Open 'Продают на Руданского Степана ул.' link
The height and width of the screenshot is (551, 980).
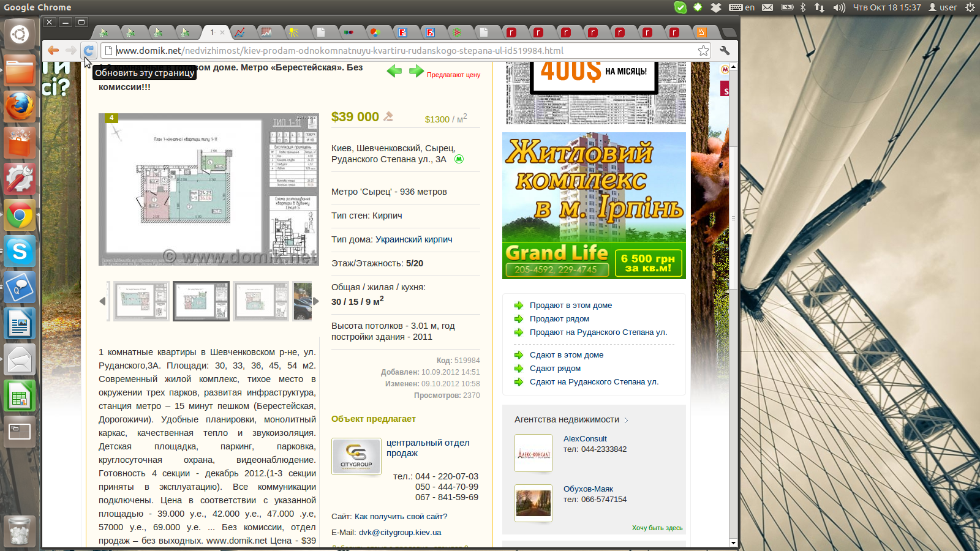coord(598,332)
